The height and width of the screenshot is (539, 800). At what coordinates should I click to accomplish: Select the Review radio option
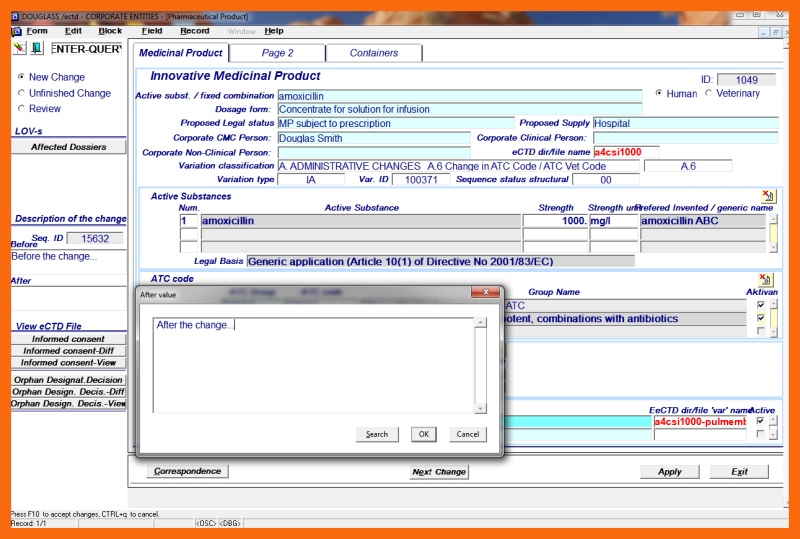[x=21, y=108]
